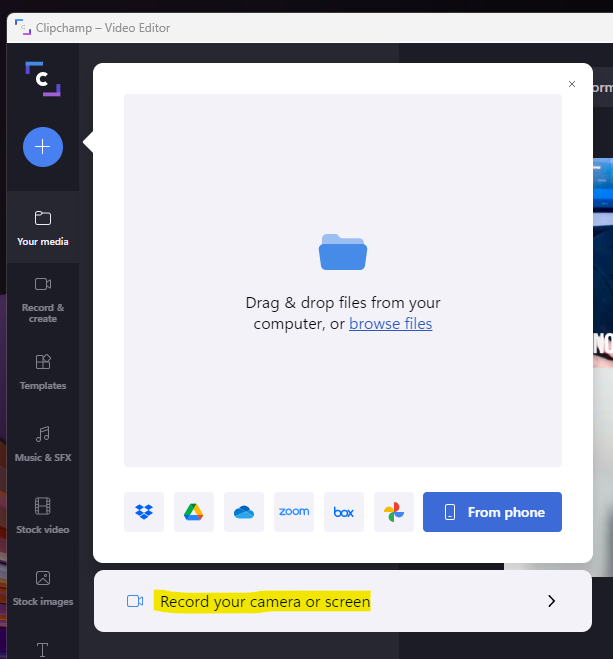The width and height of the screenshot is (613, 659).
Task: Open the Templates sidebar tab
Action: point(43,372)
